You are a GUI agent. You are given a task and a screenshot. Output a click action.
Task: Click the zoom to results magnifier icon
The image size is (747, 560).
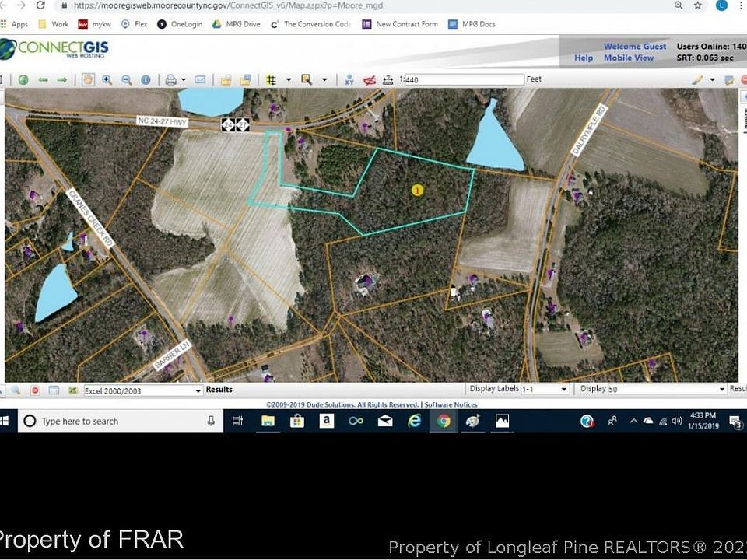(x=16, y=390)
